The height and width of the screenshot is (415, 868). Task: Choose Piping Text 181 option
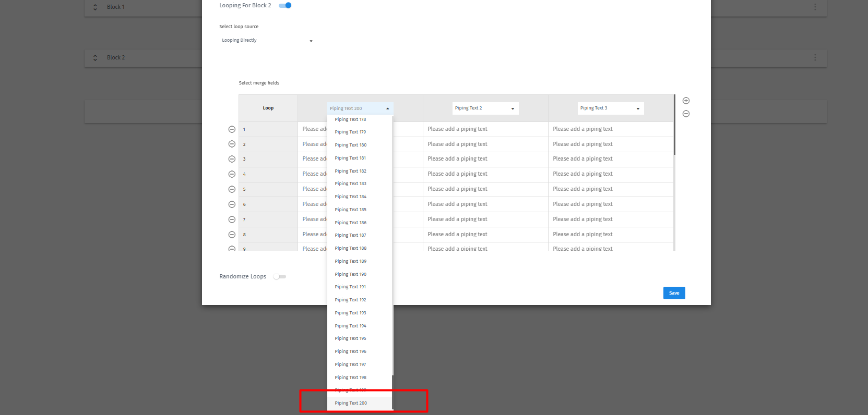click(x=360, y=158)
